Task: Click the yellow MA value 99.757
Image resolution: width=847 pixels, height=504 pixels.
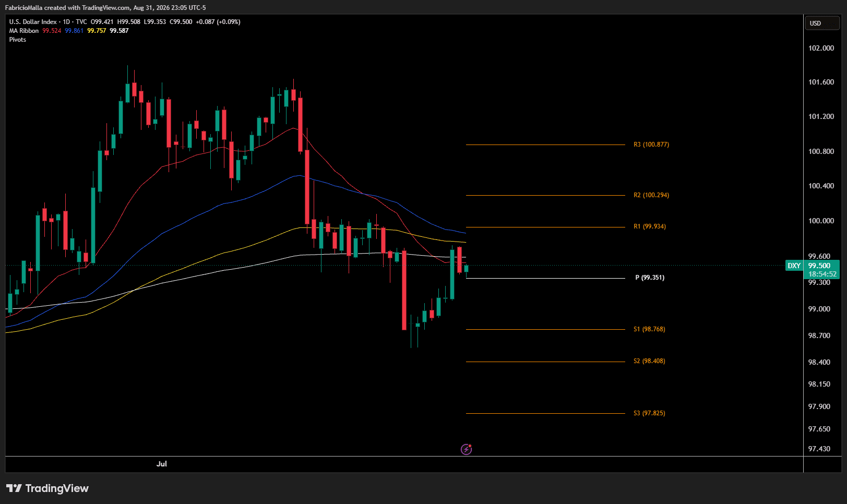Action: coord(97,31)
